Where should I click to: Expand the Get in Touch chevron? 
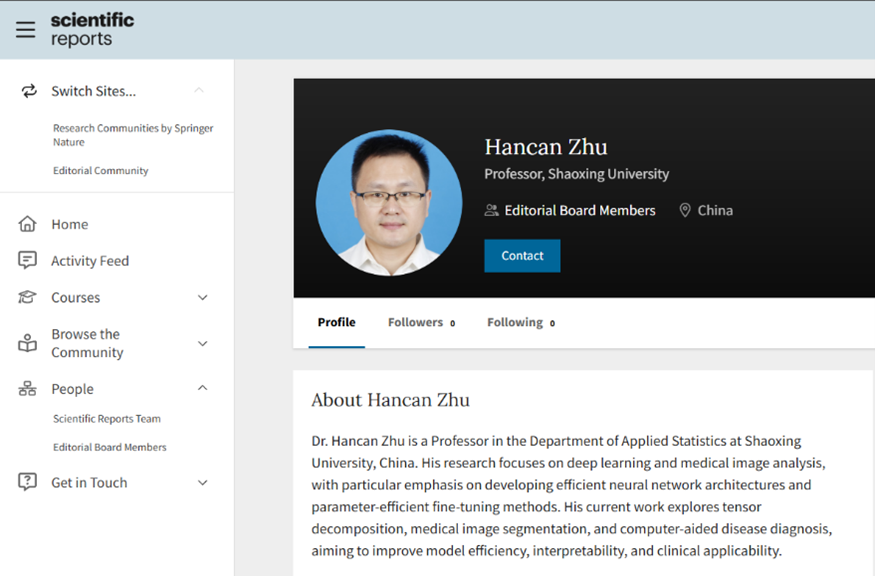(x=202, y=483)
